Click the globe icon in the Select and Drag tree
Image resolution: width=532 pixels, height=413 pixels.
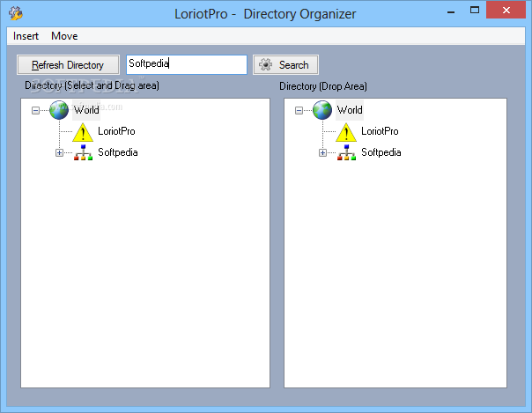point(59,110)
